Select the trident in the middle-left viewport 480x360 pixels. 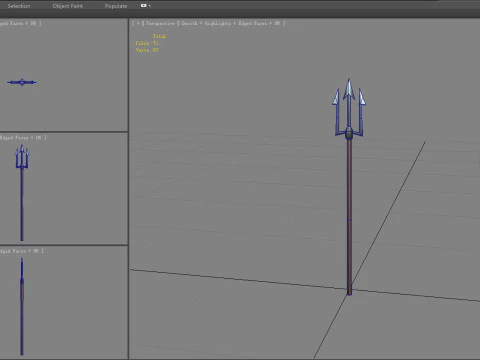pos(22,192)
